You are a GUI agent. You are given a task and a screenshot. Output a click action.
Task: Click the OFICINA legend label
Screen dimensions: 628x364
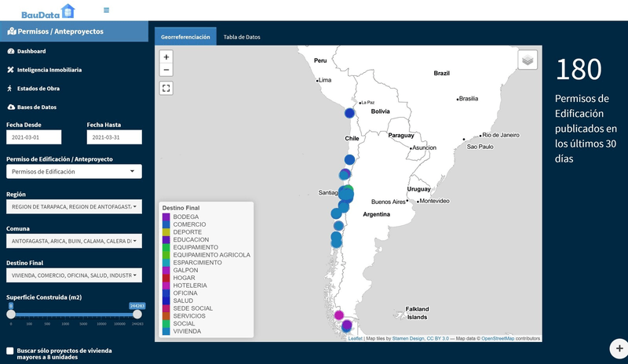pyautogui.click(x=185, y=293)
